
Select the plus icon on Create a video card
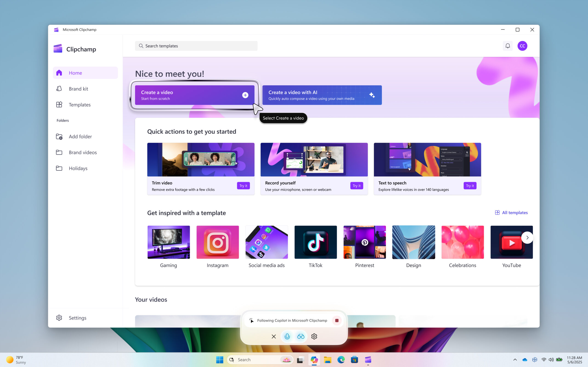[x=245, y=95]
